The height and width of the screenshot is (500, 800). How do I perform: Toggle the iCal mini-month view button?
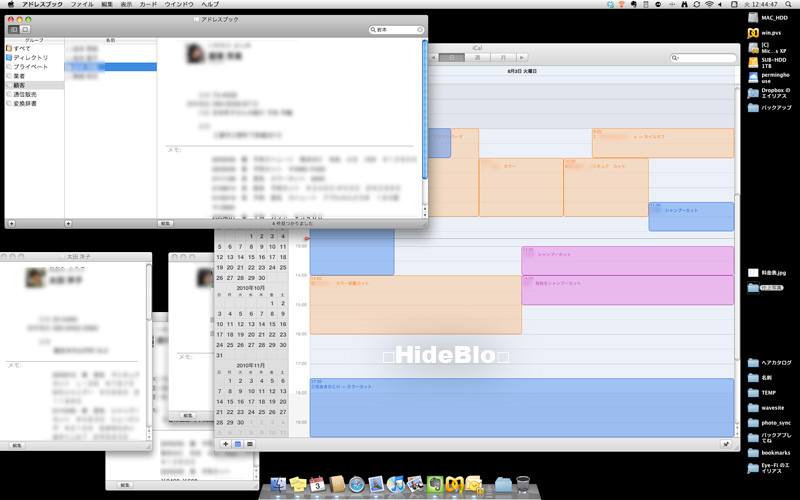click(x=238, y=444)
